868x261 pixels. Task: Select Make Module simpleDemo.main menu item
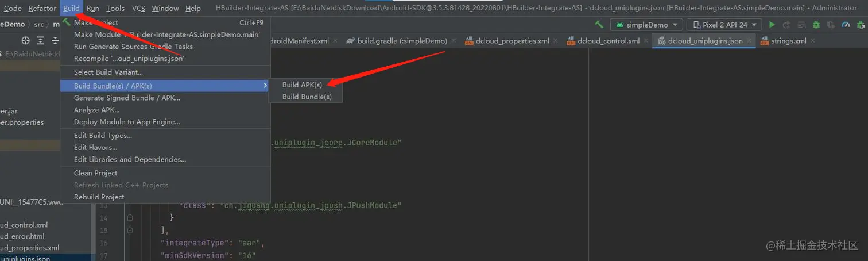(165, 34)
